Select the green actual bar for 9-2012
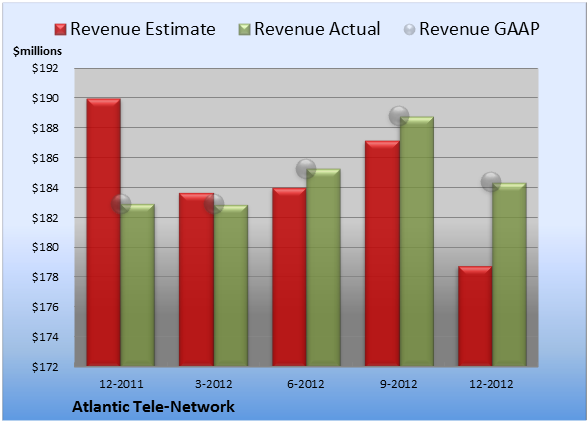The image size is (588, 422). pyautogui.click(x=417, y=241)
